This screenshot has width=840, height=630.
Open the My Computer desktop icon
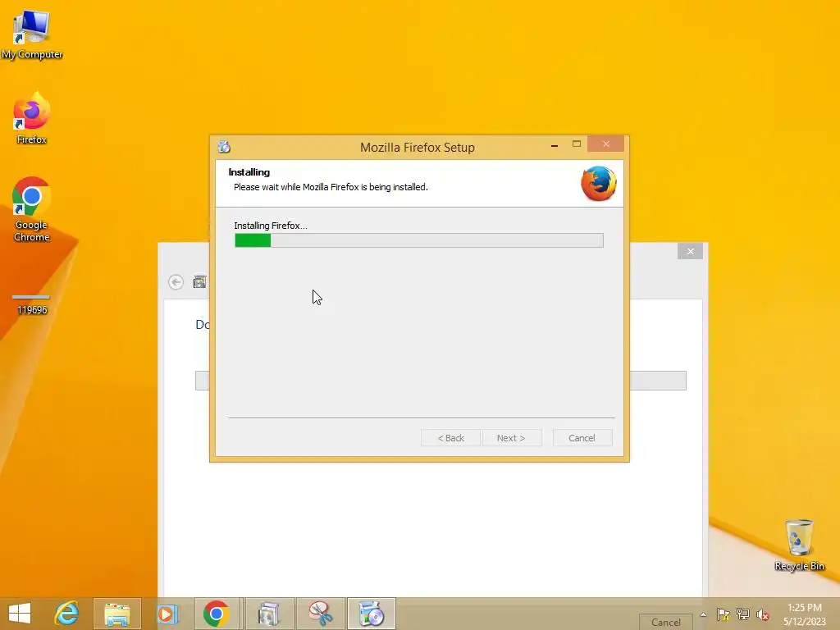click(32, 33)
